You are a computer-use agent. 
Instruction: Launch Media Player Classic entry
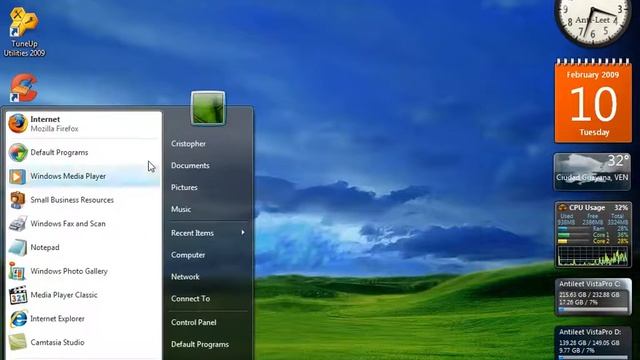(84, 295)
